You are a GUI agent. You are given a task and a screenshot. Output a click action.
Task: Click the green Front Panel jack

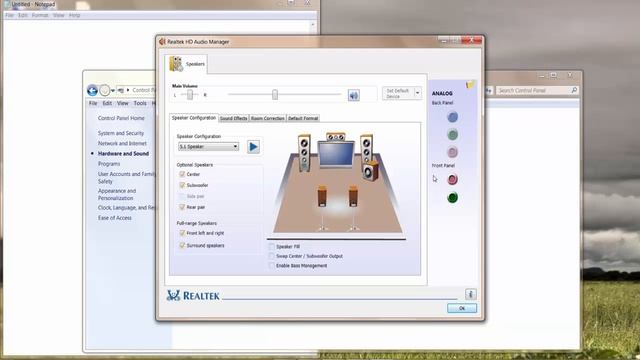tap(452, 198)
